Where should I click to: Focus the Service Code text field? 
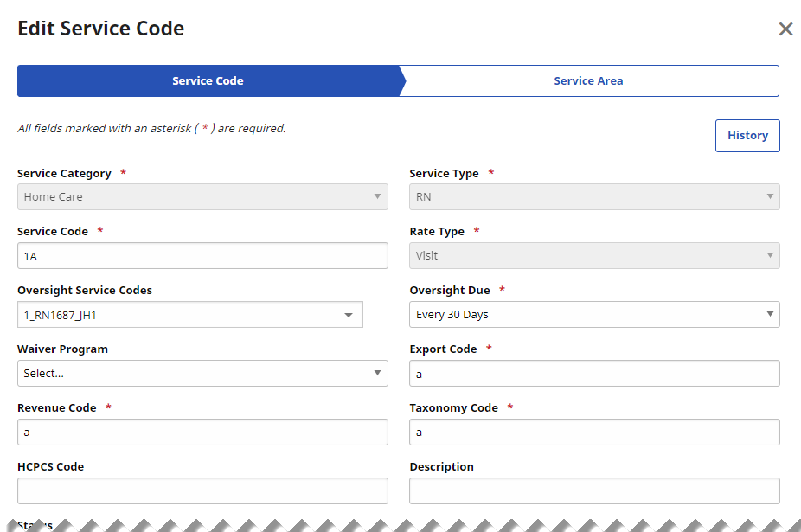click(202, 256)
